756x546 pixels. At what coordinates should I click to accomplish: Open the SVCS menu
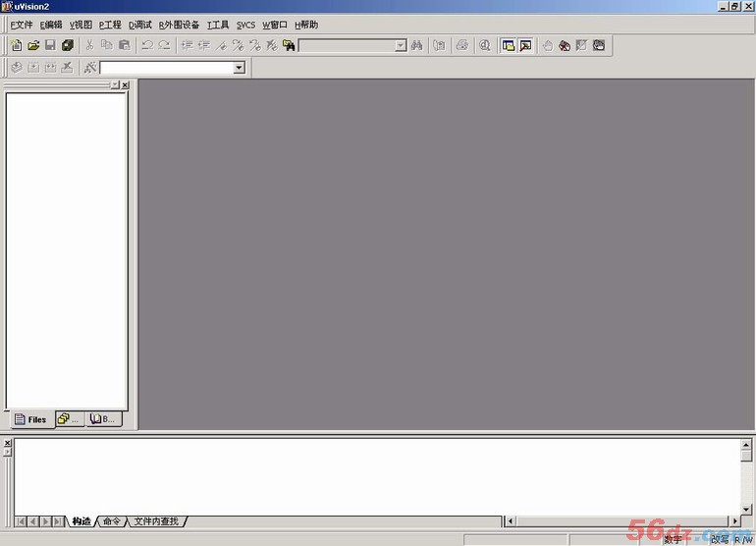click(x=245, y=26)
